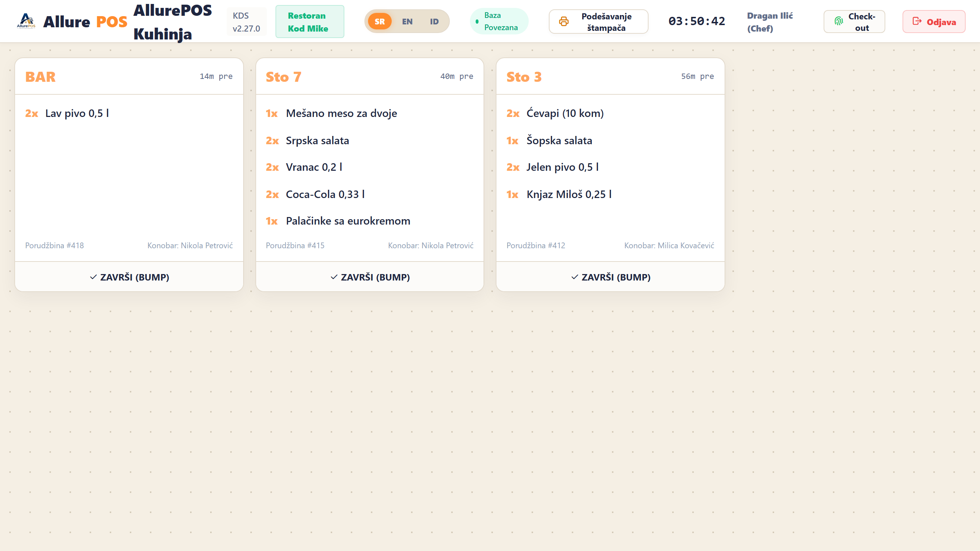Click the checkmark icon on Sto 7 bump button
This screenshot has width=980, height=551.
(x=334, y=277)
